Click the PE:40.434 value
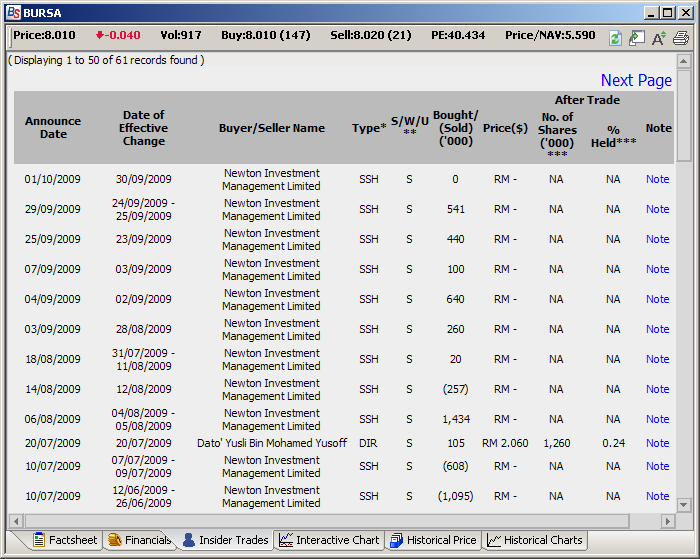The image size is (700, 559). point(458,35)
